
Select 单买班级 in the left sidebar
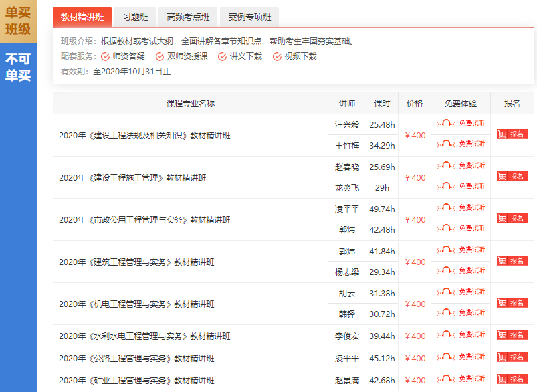18,21
